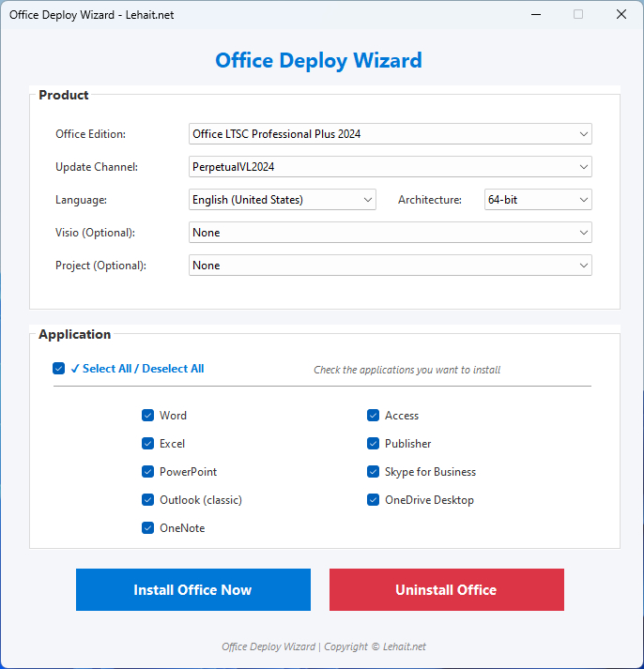
Task: Uncheck Outlook (classic) checkbox
Action: [147, 499]
